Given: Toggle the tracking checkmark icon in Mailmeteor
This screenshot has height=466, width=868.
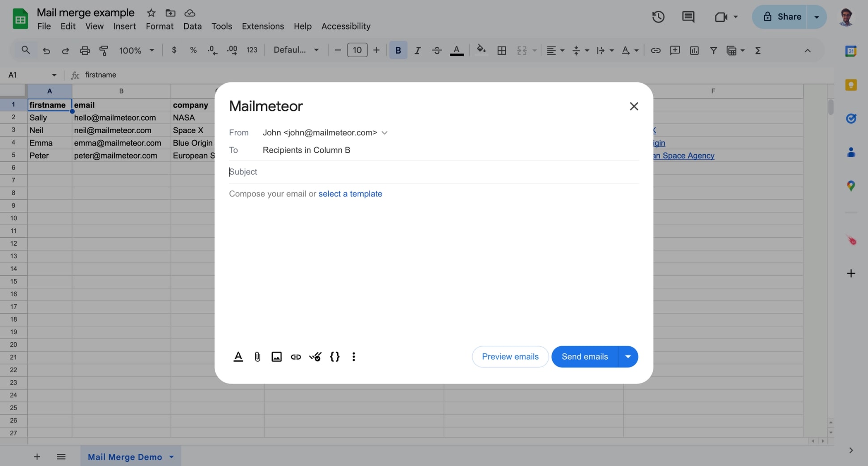Looking at the screenshot, I should click(x=315, y=357).
